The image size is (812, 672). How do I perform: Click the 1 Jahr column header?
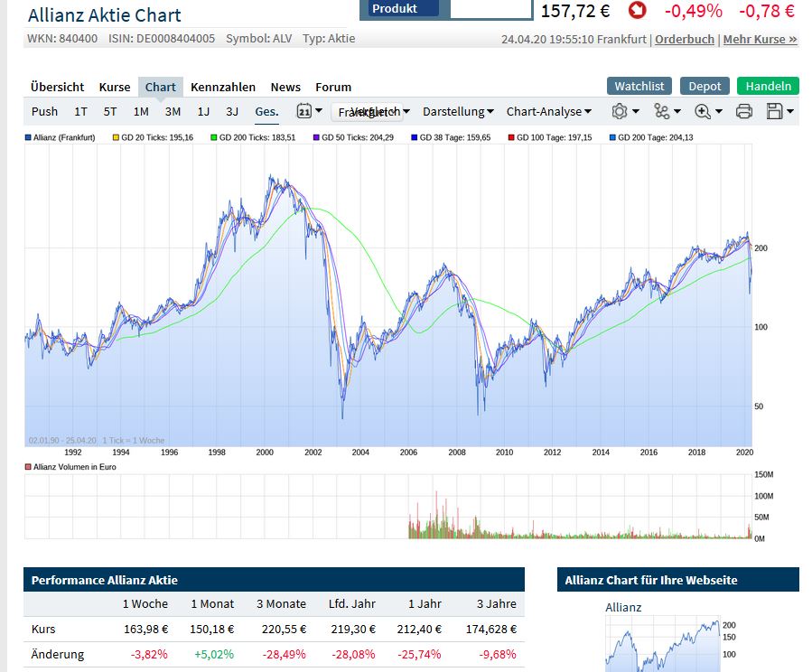425,603
